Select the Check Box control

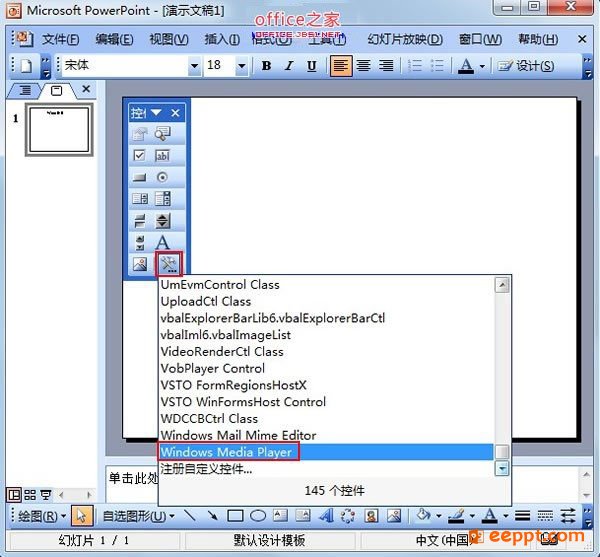139,155
